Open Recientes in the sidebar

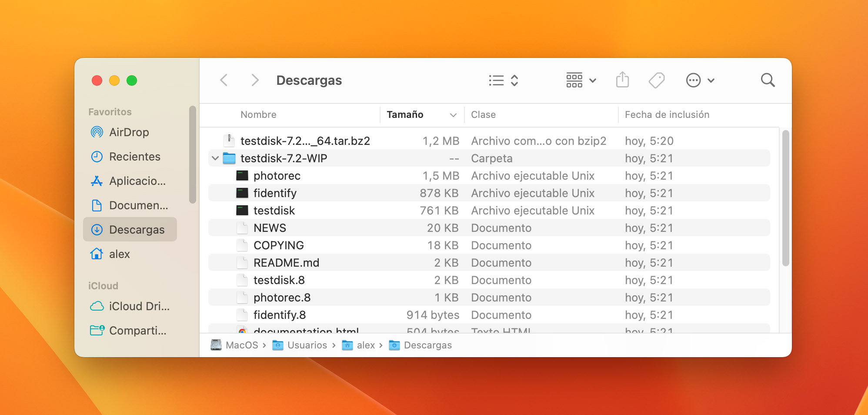[130, 157]
